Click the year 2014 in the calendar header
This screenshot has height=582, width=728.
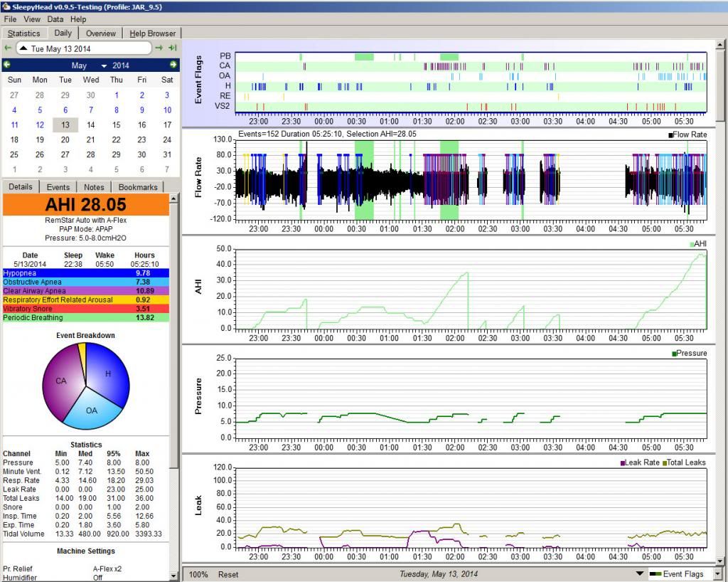[x=121, y=65]
